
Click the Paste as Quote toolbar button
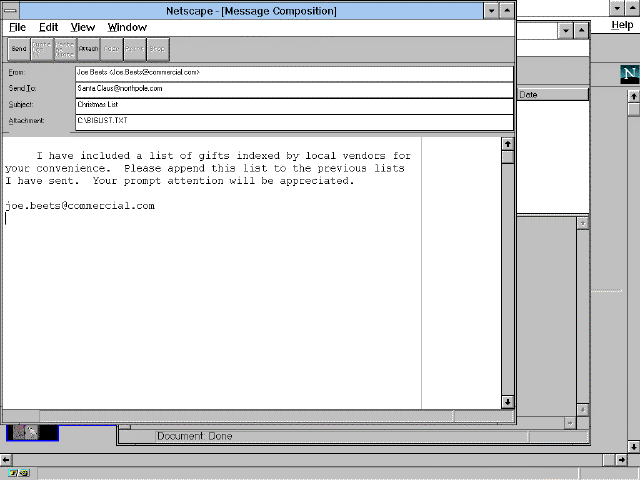[65, 49]
